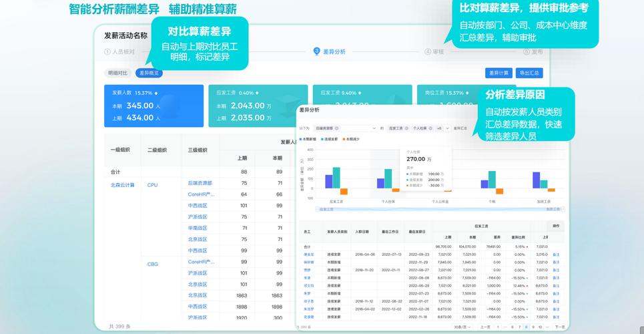
Task: Click the 差异计算 button
Action: 499,73
